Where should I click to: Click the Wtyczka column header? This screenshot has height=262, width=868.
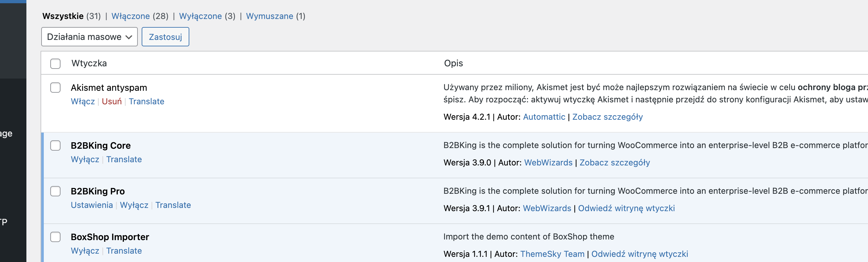(x=89, y=63)
